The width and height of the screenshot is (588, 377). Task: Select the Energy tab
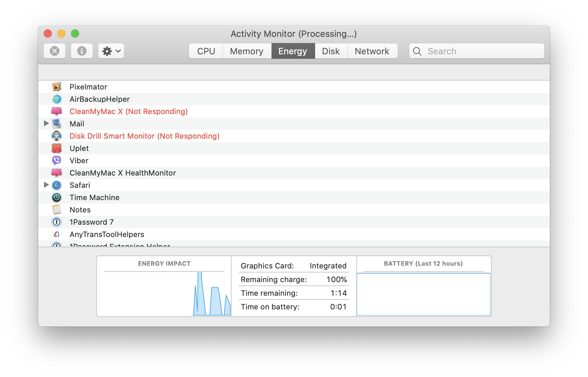[x=293, y=51]
